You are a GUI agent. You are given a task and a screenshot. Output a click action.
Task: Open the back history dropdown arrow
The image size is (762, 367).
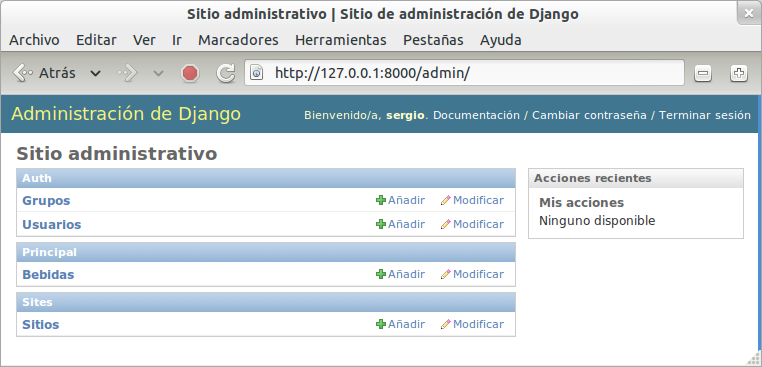click(x=95, y=74)
